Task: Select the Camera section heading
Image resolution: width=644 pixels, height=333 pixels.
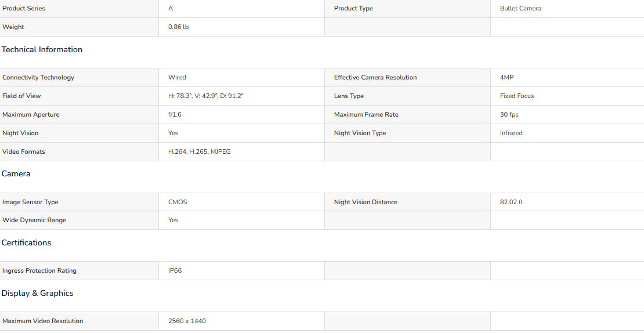Action: click(16, 173)
